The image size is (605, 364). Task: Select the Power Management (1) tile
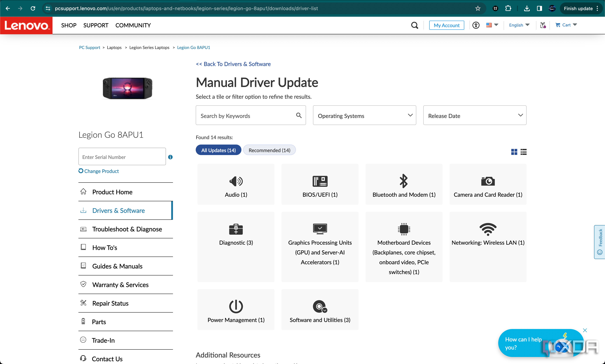(236, 310)
